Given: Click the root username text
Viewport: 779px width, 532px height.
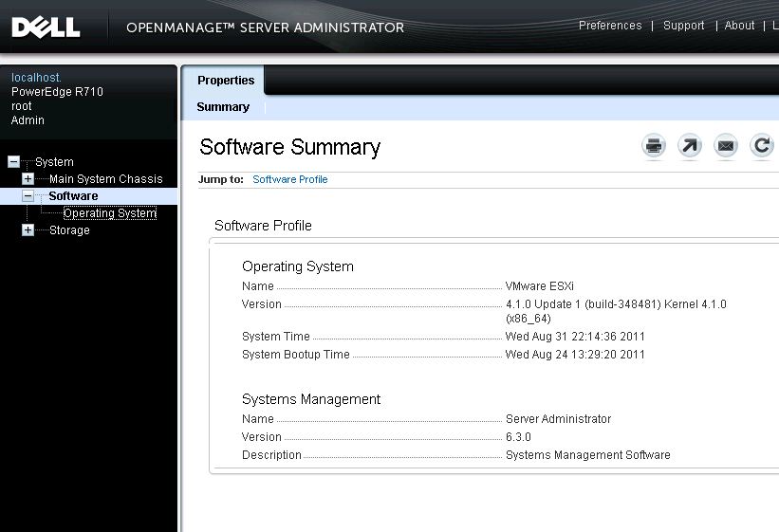Looking at the screenshot, I should pos(22,106).
